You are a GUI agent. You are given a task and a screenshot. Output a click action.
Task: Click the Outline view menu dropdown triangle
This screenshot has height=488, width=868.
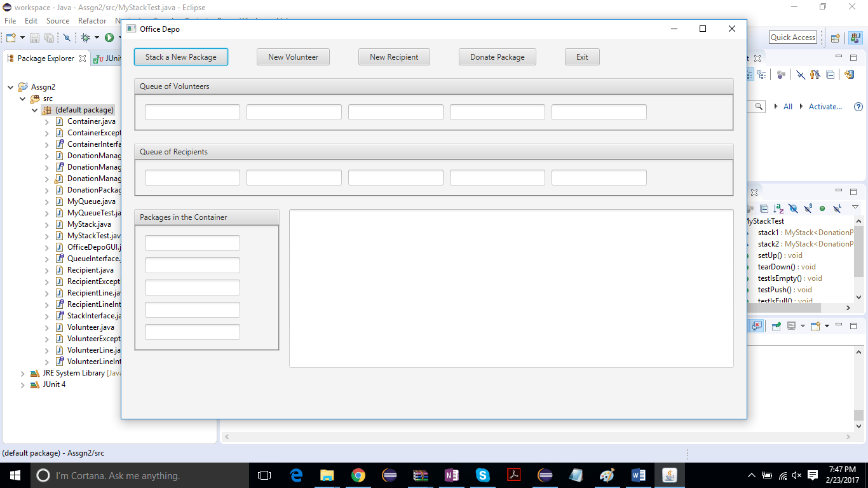855,207
